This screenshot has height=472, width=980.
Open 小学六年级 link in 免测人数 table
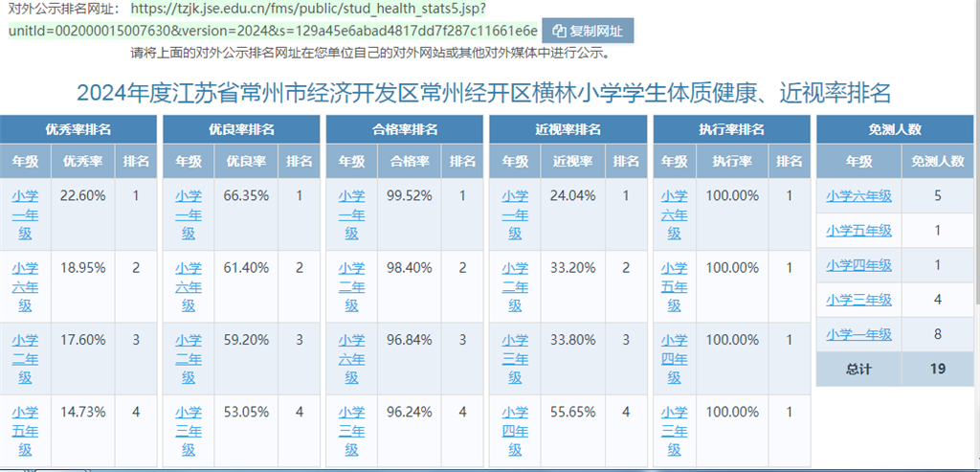858,196
